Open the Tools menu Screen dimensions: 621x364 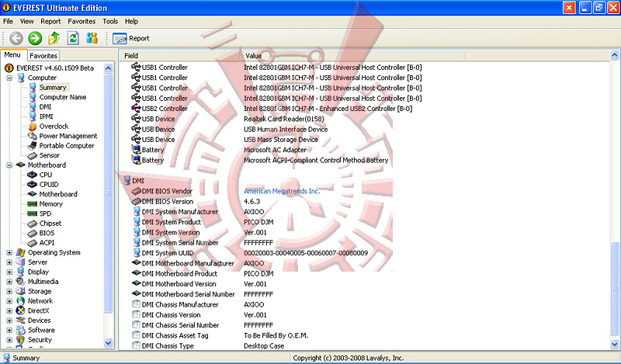(110, 22)
